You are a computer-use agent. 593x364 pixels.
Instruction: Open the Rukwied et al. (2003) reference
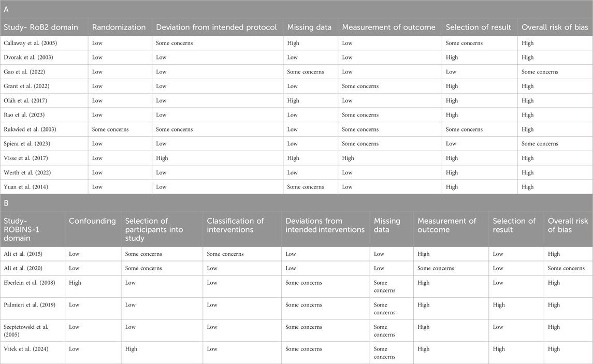(x=29, y=129)
